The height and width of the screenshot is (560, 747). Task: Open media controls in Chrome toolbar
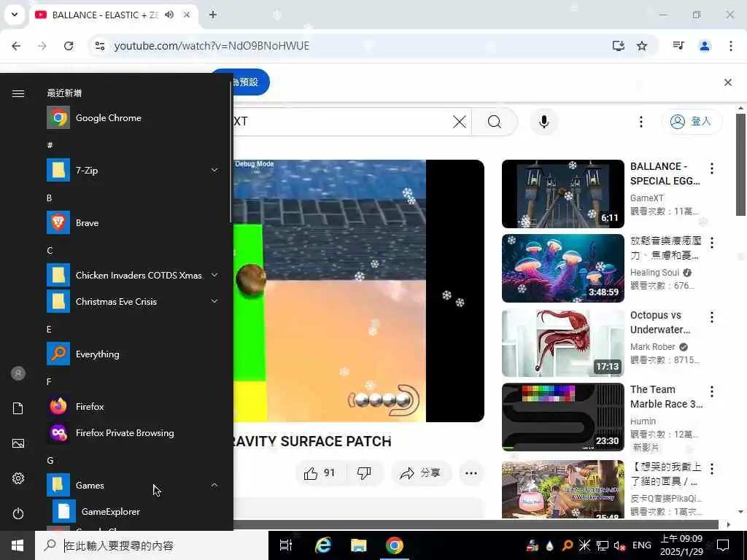click(678, 46)
